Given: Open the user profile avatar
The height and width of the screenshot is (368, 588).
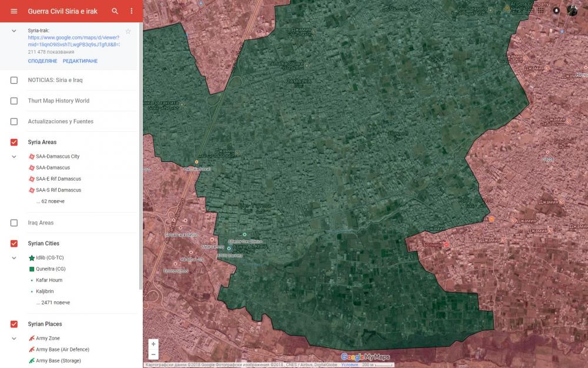Looking at the screenshot, I should (x=572, y=10).
